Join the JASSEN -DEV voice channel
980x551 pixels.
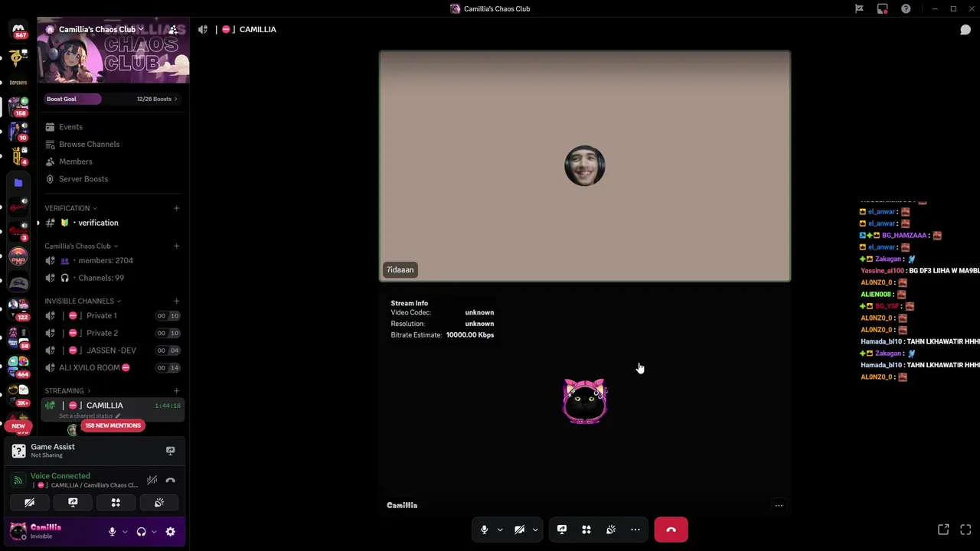point(111,350)
